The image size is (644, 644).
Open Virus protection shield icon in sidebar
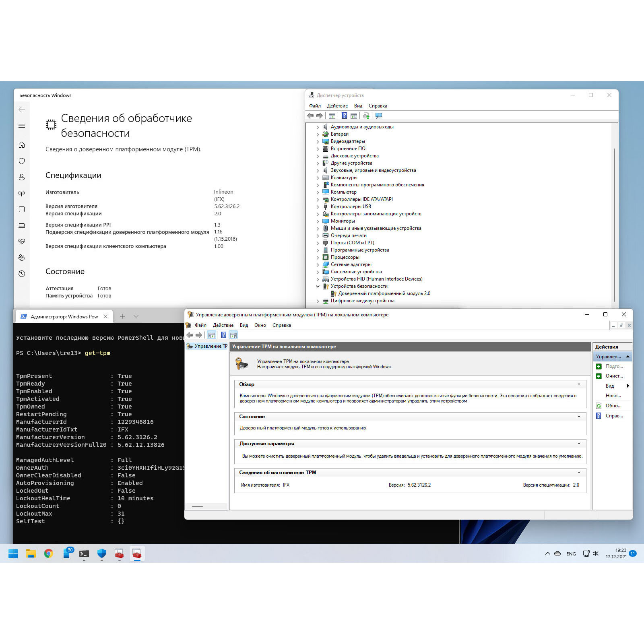tap(22, 161)
